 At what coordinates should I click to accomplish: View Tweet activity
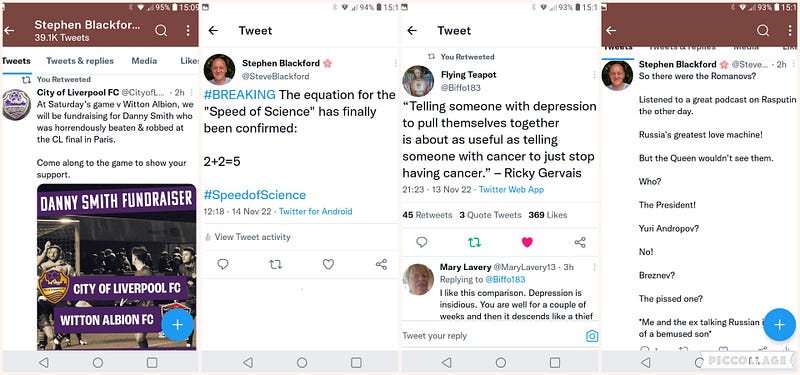248,237
